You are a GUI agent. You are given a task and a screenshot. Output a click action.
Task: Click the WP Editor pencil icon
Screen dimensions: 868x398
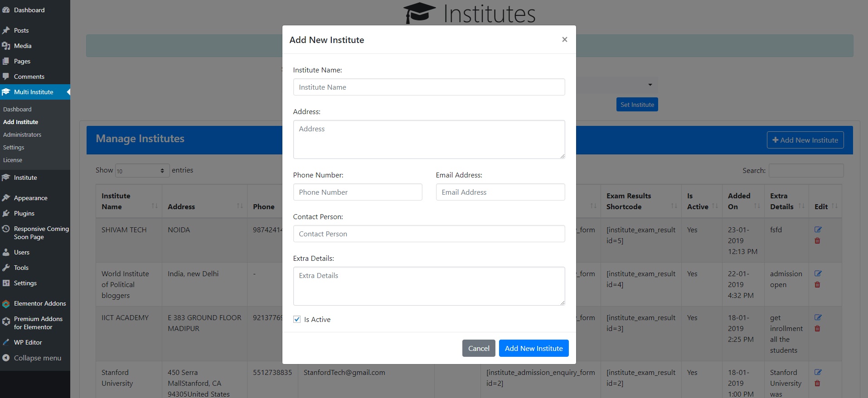(6, 342)
